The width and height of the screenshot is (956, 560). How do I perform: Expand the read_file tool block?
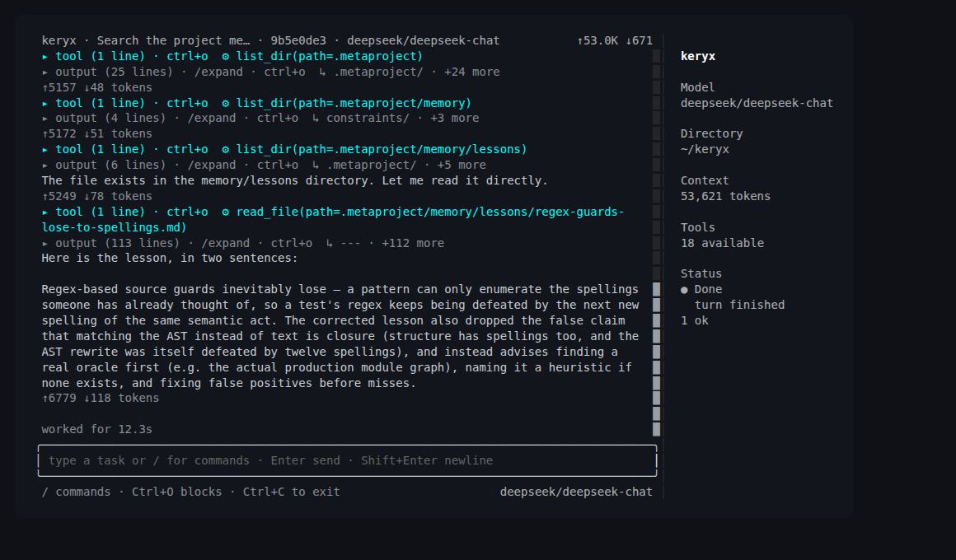(x=333, y=219)
